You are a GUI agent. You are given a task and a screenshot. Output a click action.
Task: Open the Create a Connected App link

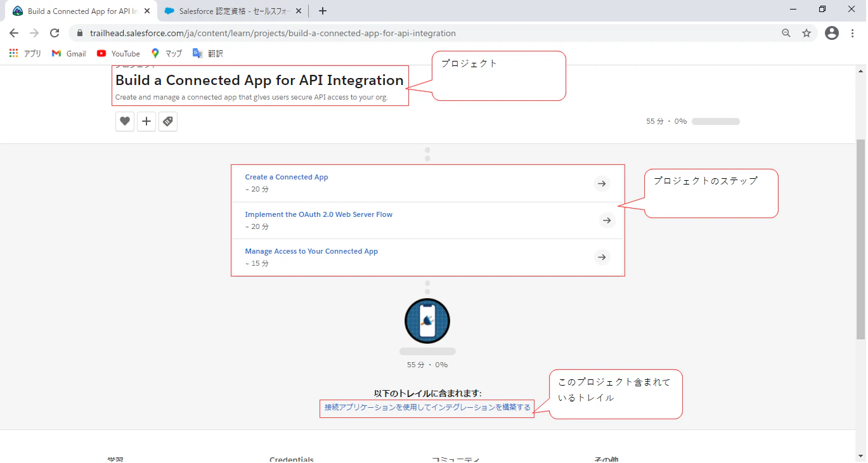287,177
